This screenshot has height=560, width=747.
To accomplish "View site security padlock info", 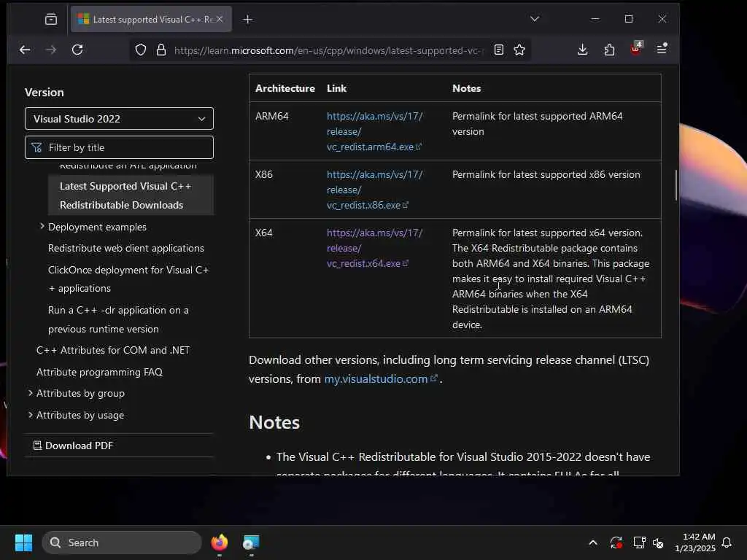I will [161, 50].
